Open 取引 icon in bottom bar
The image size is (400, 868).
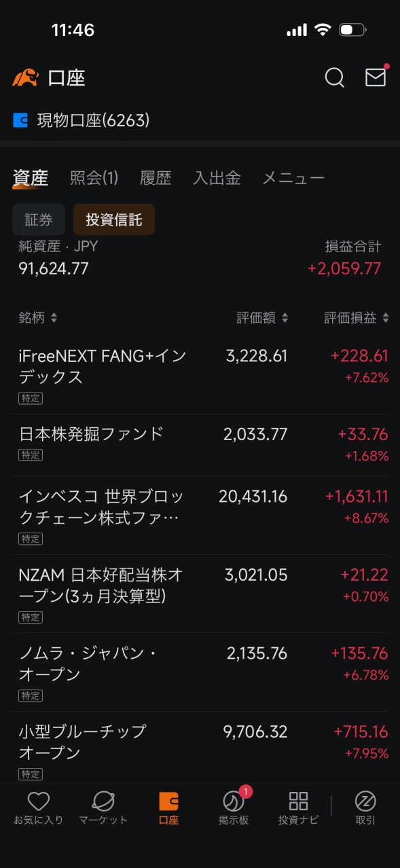tap(365, 808)
